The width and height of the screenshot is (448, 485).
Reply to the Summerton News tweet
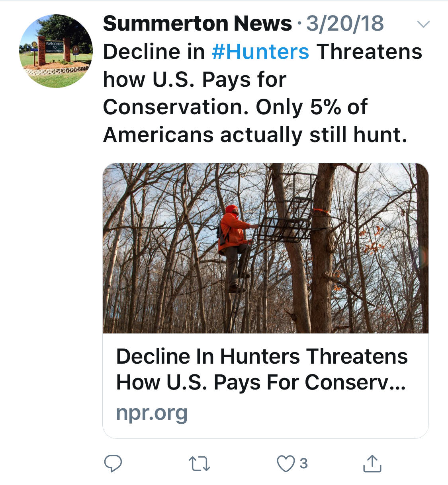pyautogui.click(x=113, y=464)
